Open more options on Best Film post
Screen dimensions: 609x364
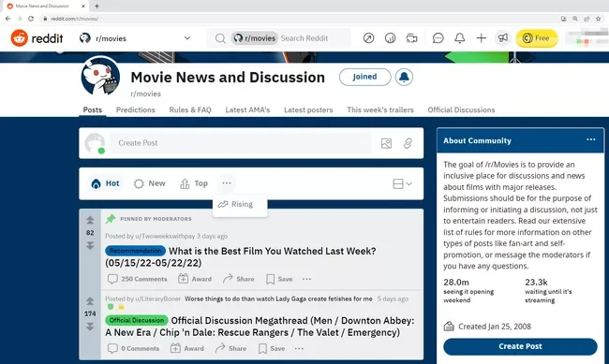point(306,279)
